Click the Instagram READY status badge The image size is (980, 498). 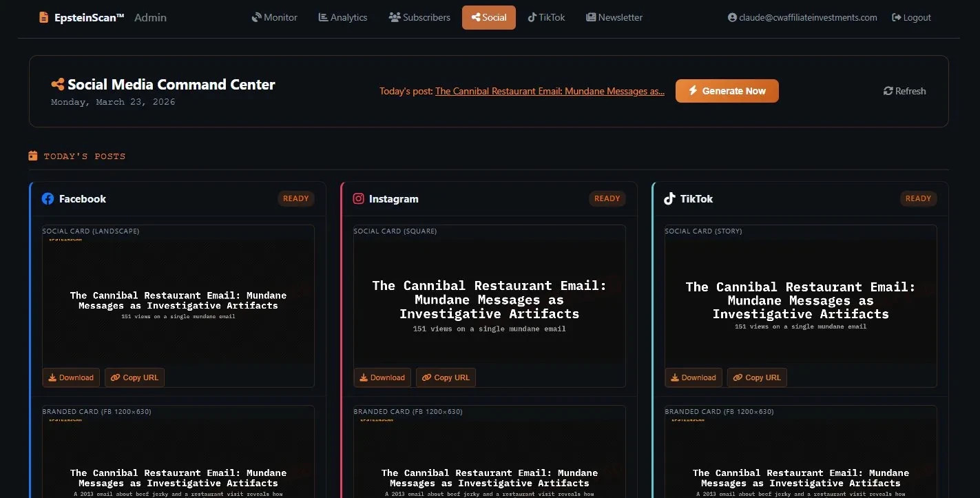click(607, 198)
